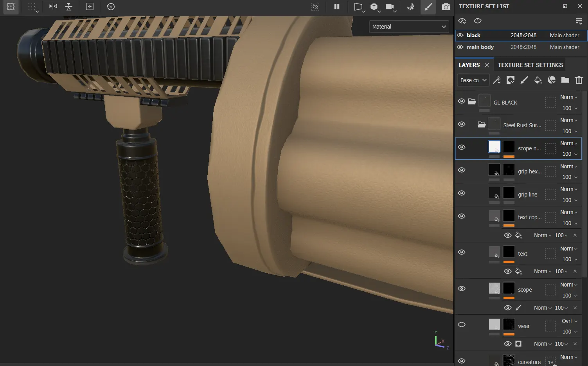The width and height of the screenshot is (588, 366).
Task: Toggle symmetry in the top toolbar
Action: [53, 7]
